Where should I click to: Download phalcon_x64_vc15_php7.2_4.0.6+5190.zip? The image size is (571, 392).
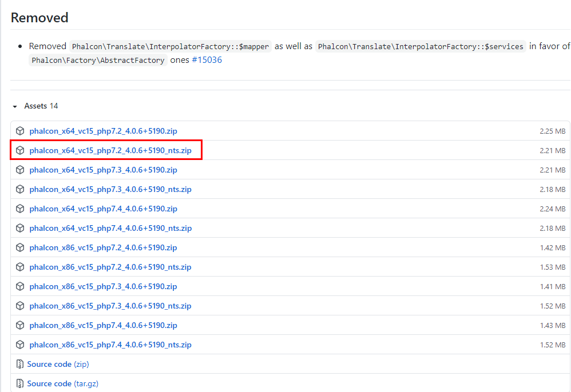[104, 131]
